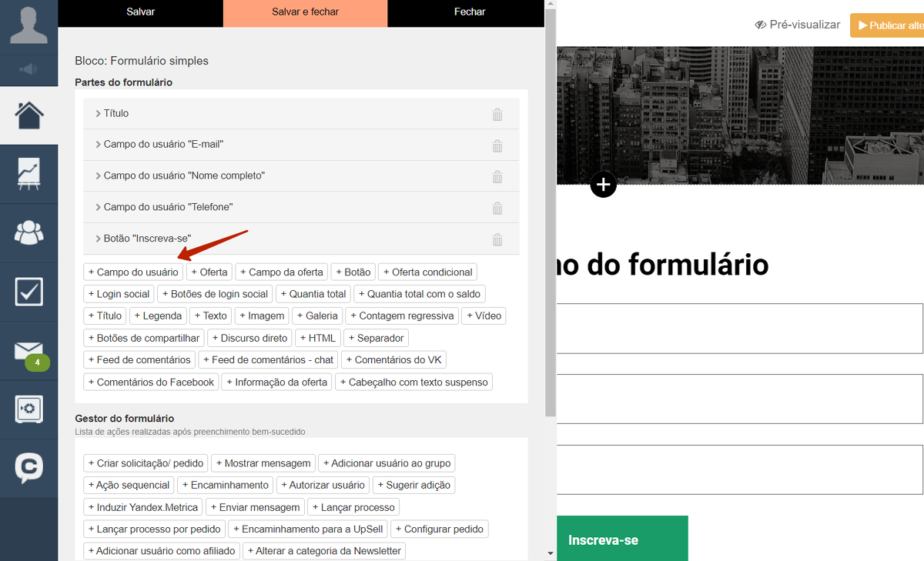Add the Mostrar mensagem action
The image size is (924, 561).
click(263, 463)
